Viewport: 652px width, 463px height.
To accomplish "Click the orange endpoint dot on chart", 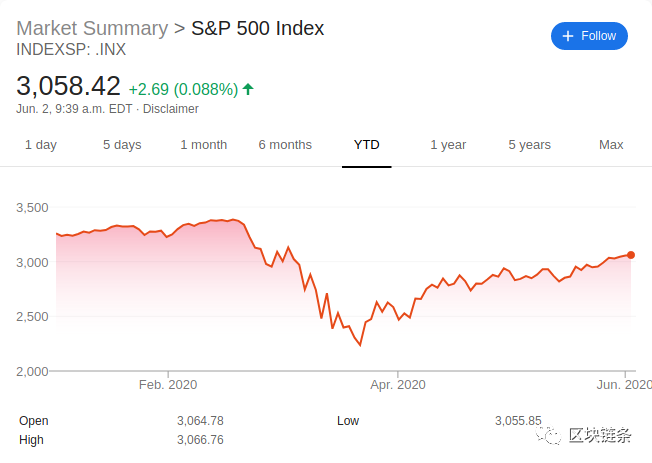I will tap(631, 255).
